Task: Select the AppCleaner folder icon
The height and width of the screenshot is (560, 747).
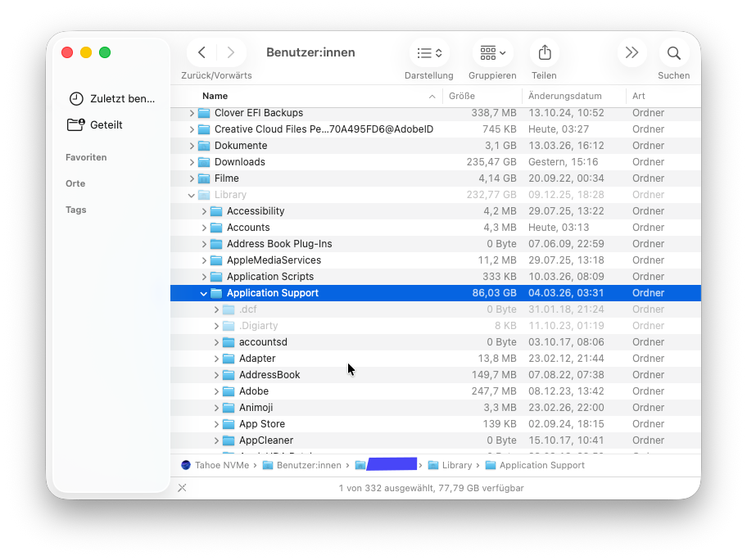Action: point(229,440)
